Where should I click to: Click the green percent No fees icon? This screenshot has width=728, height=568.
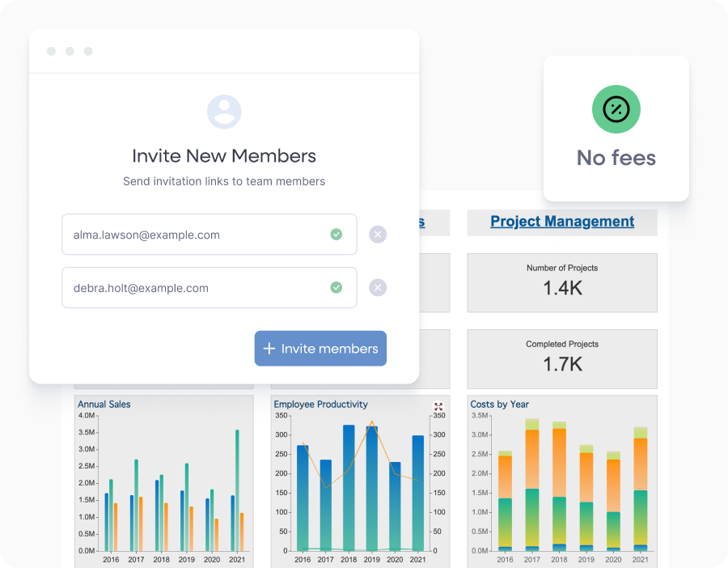616,109
